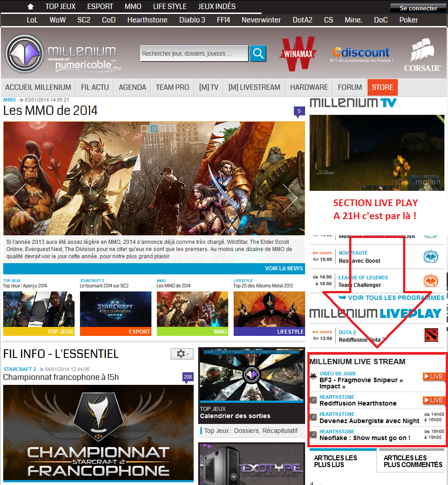Switch to FIL ACTU tab
The width and height of the screenshot is (448, 485).
tap(95, 87)
